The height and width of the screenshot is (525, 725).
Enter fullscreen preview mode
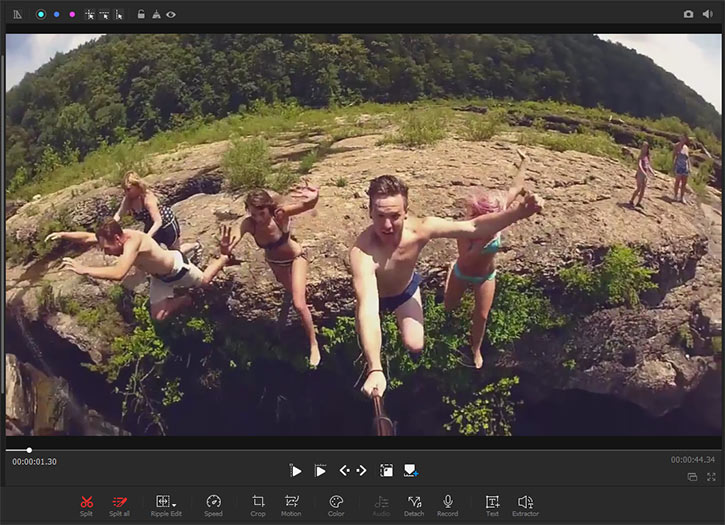(x=711, y=477)
